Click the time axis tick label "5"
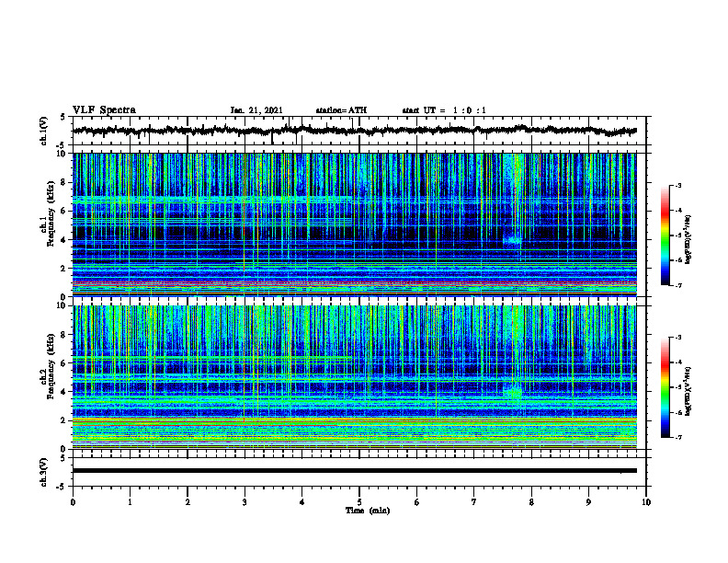The height and width of the screenshot is (563, 728). click(x=359, y=502)
